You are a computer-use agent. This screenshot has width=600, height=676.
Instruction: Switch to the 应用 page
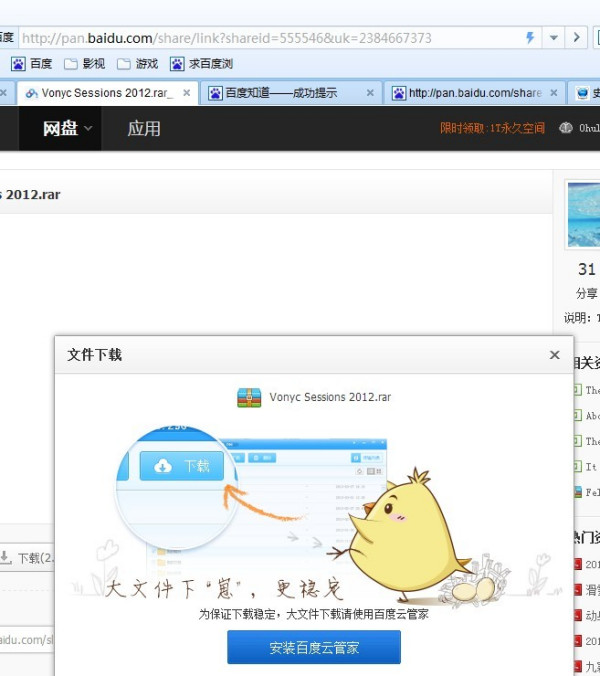point(144,128)
